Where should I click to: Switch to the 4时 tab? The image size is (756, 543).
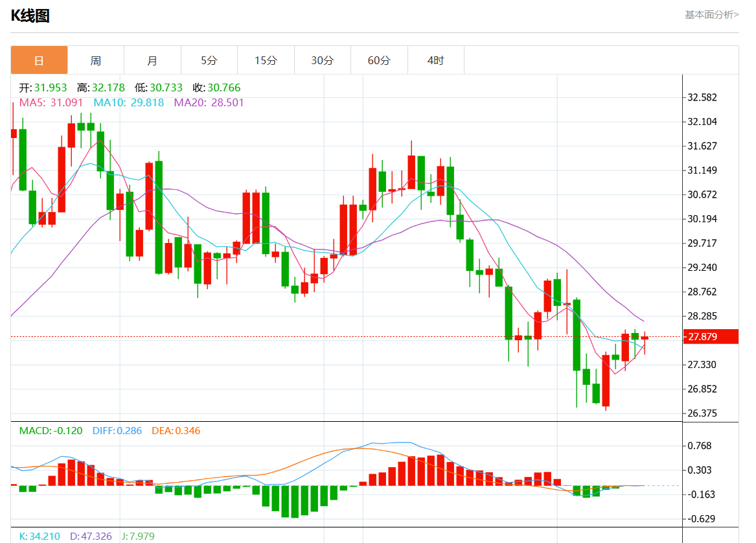pos(436,61)
